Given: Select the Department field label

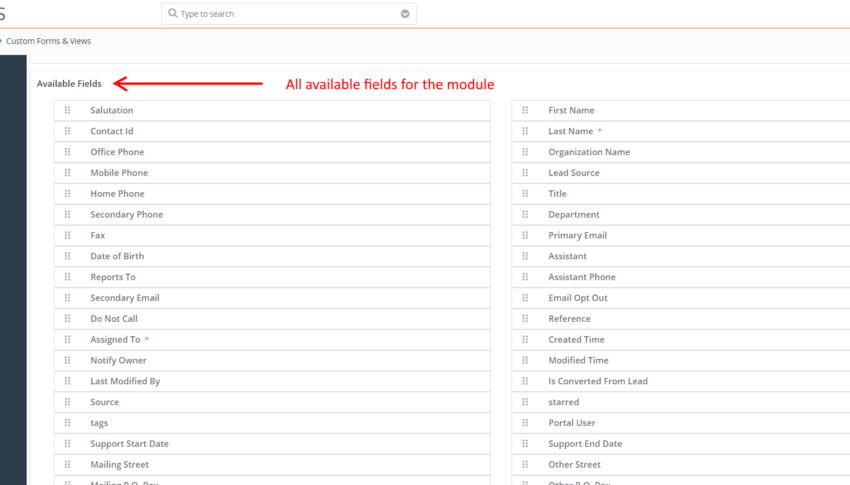Looking at the screenshot, I should tap(574, 215).
